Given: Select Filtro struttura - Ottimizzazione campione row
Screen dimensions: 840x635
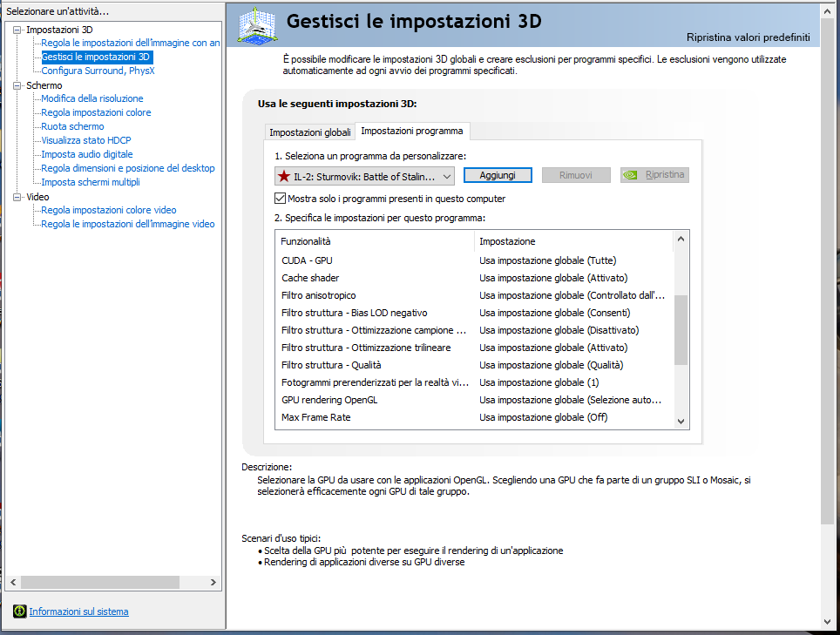Looking at the screenshot, I should click(474, 330).
